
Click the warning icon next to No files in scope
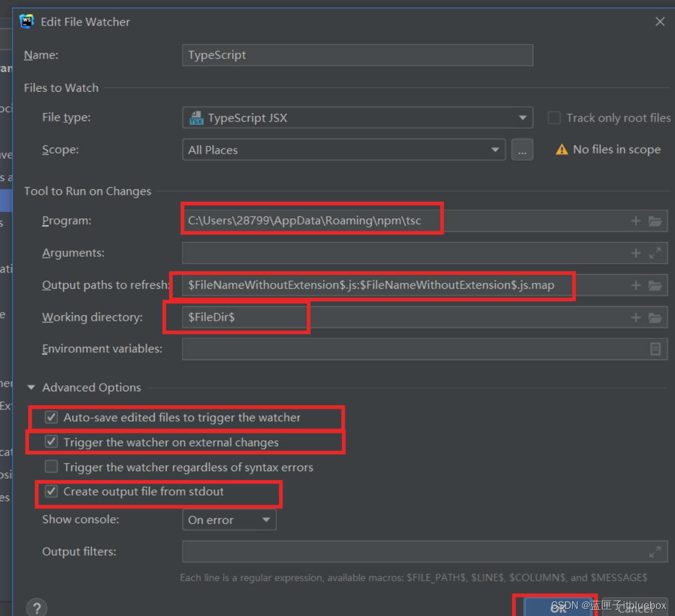click(x=562, y=150)
